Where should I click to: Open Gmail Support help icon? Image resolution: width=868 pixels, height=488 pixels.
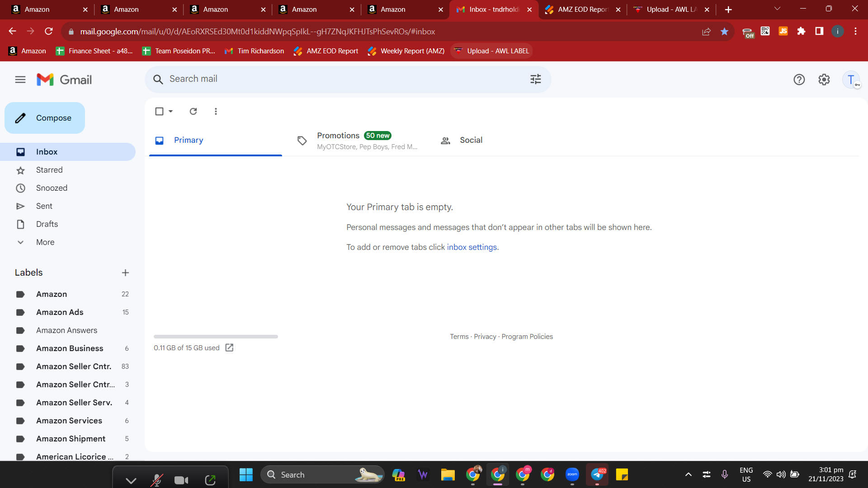coord(799,80)
